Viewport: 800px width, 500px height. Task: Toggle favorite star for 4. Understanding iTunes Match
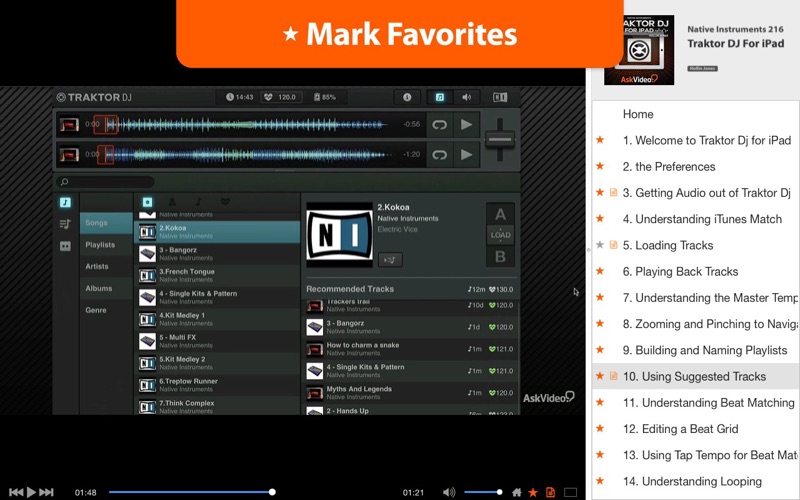[601, 218]
